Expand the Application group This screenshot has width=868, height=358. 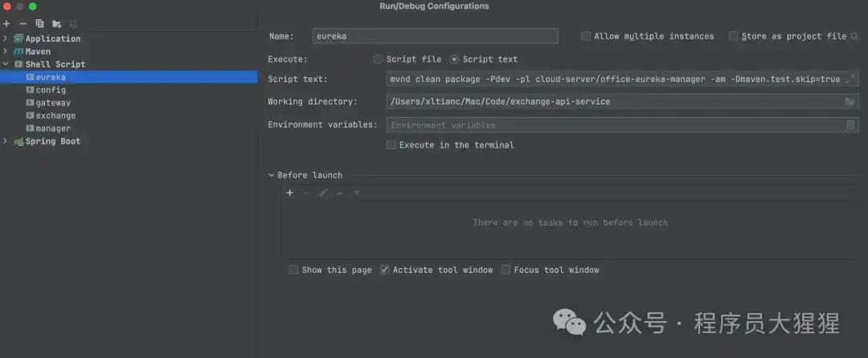(x=6, y=39)
